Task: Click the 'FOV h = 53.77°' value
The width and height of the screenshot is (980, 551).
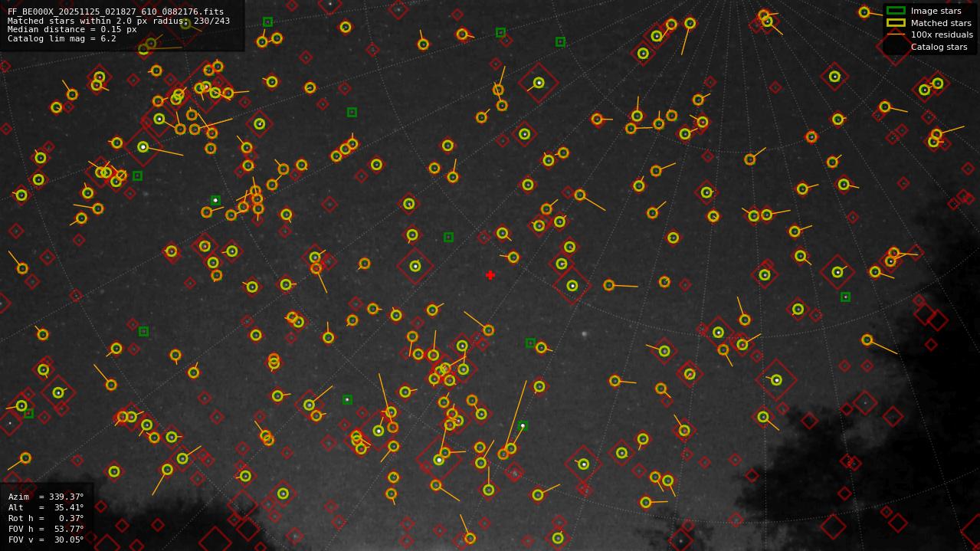Action: (x=46, y=529)
